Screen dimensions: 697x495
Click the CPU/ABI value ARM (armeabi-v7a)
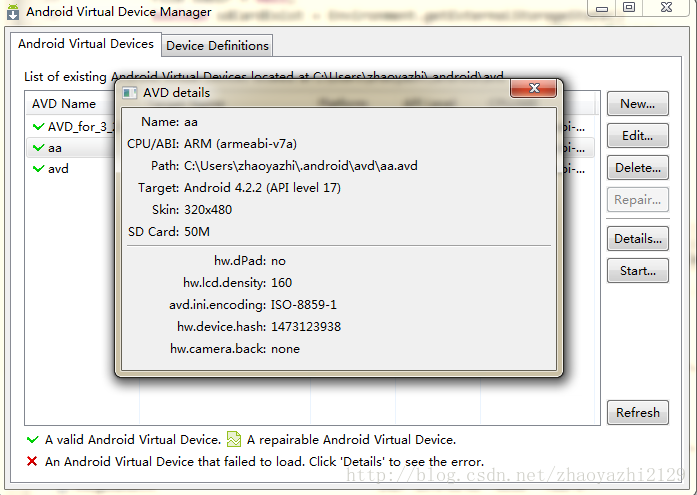(240, 144)
